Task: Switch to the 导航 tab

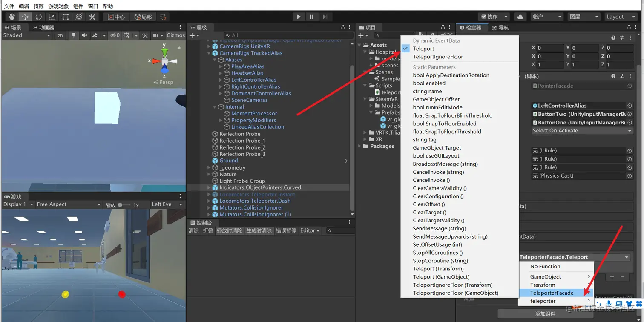Action: [500, 27]
